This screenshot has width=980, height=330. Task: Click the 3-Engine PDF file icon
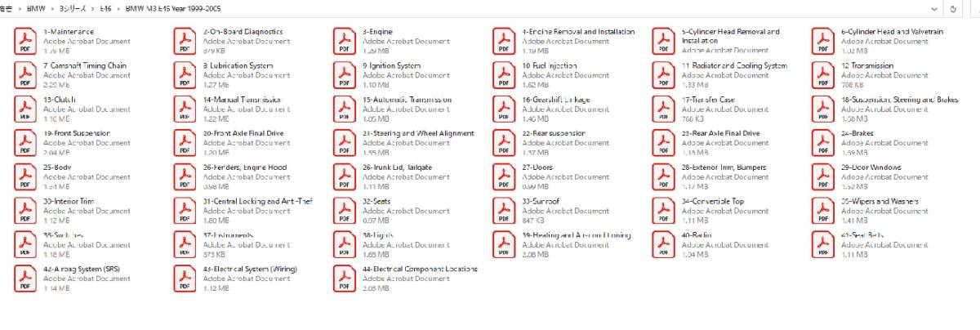[344, 41]
